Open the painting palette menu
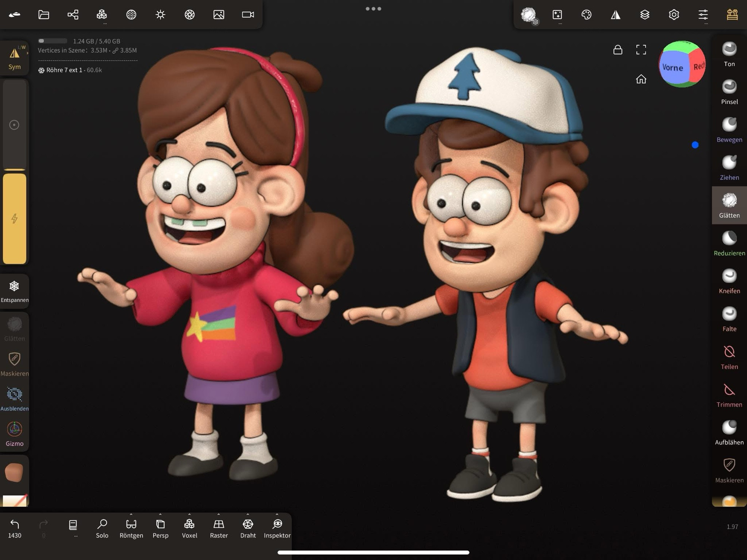Viewport: 747px width, 560px height. click(586, 15)
